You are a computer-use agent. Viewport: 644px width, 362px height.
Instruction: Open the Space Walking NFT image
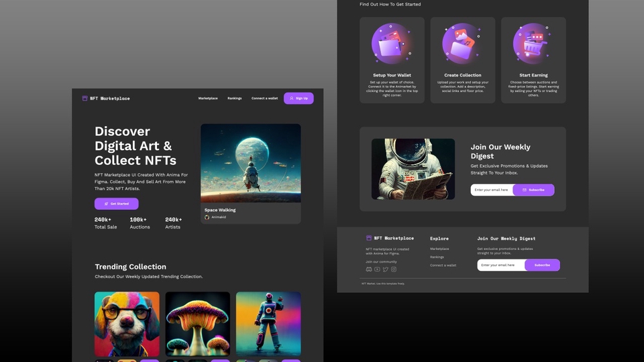click(250, 163)
